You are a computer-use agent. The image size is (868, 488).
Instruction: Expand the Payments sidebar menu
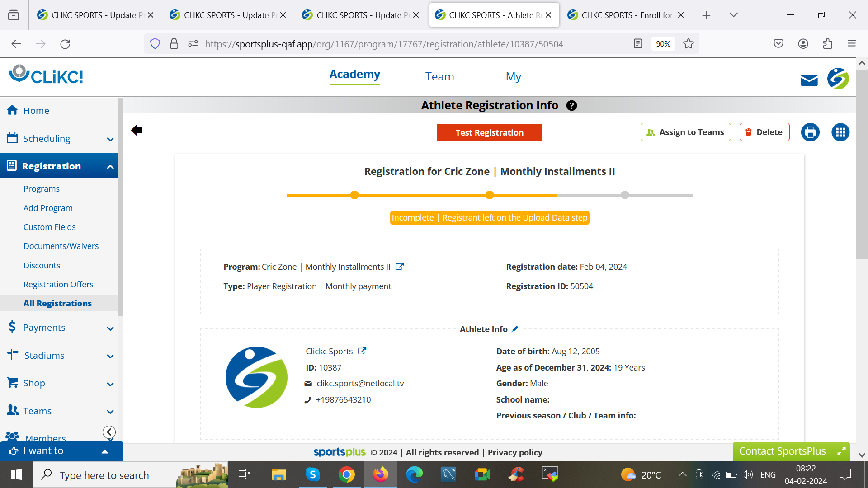110,328
